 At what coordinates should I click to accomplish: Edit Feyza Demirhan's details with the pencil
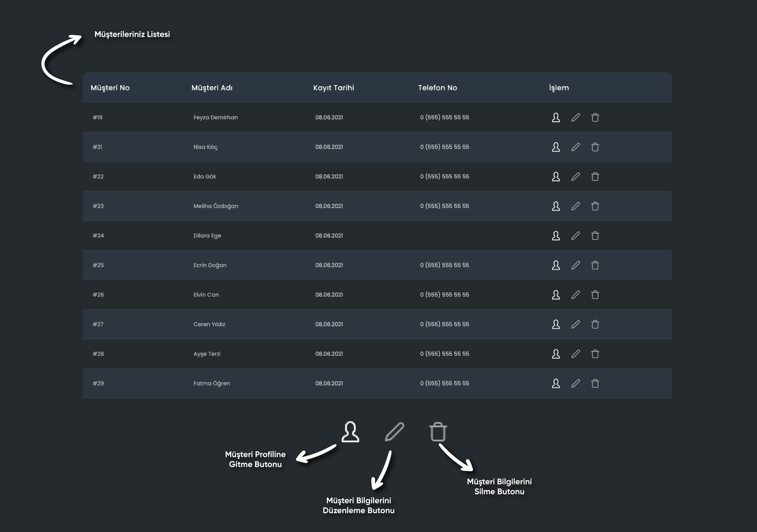[575, 117]
